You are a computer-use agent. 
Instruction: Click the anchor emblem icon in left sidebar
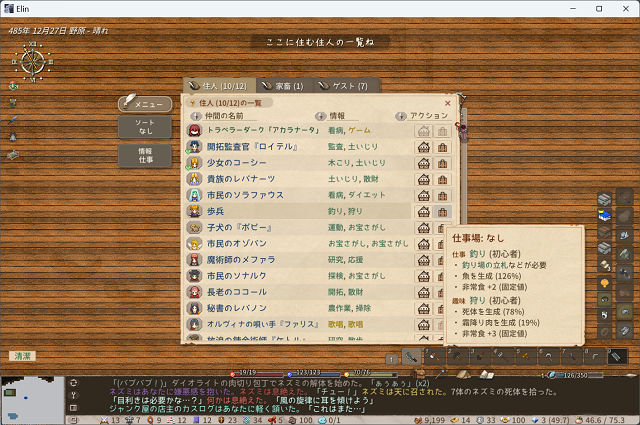pyautogui.click(x=13, y=85)
